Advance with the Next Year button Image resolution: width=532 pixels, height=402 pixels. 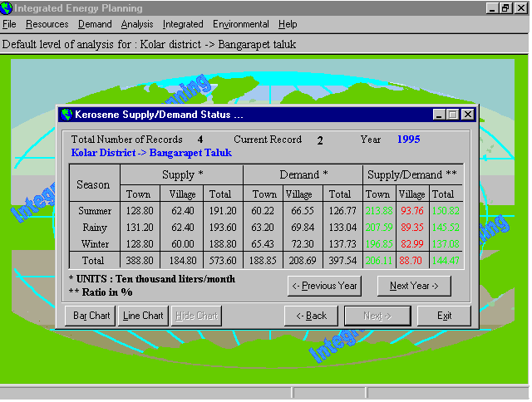pos(414,286)
